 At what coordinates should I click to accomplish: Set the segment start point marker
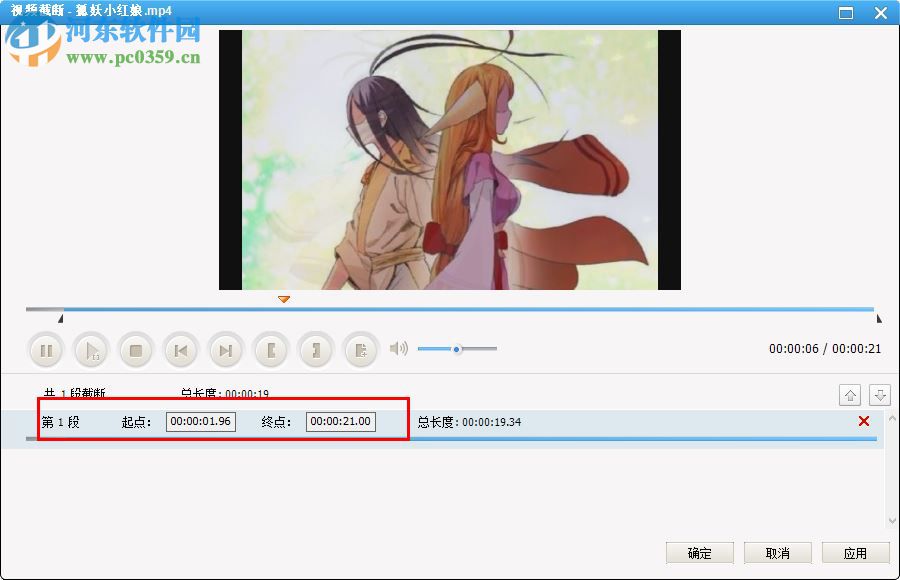pos(270,350)
